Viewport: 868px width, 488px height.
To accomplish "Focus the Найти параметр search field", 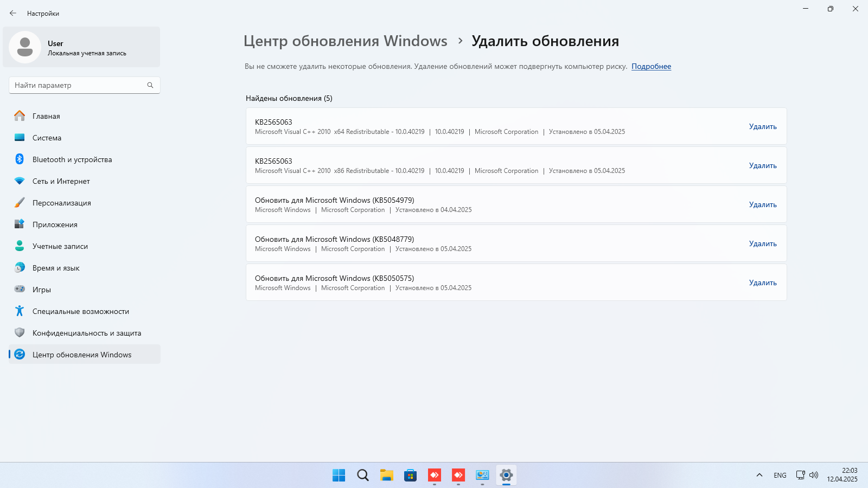I will pos(85,85).
